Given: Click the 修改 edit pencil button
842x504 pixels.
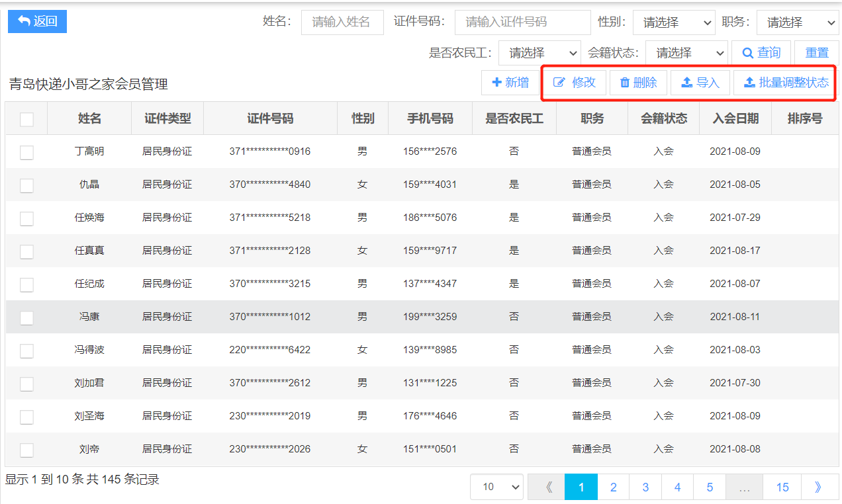Looking at the screenshot, I should click(x=574, y=83).
